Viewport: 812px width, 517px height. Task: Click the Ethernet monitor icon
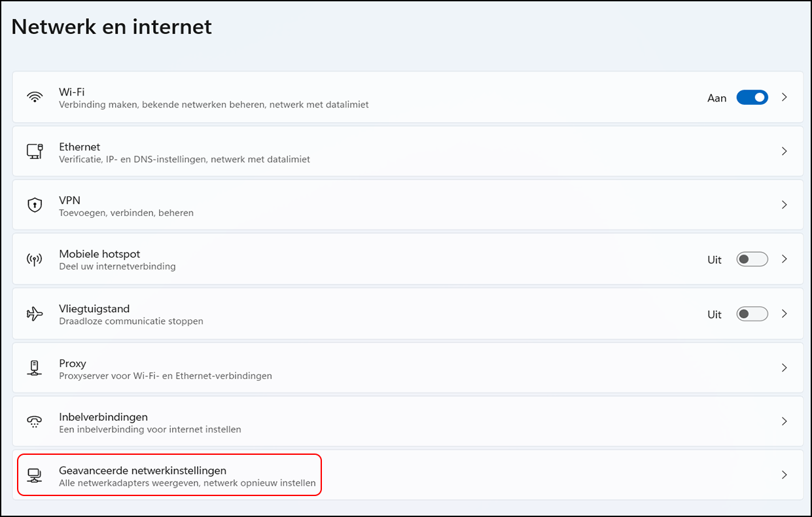click(35, 151)
